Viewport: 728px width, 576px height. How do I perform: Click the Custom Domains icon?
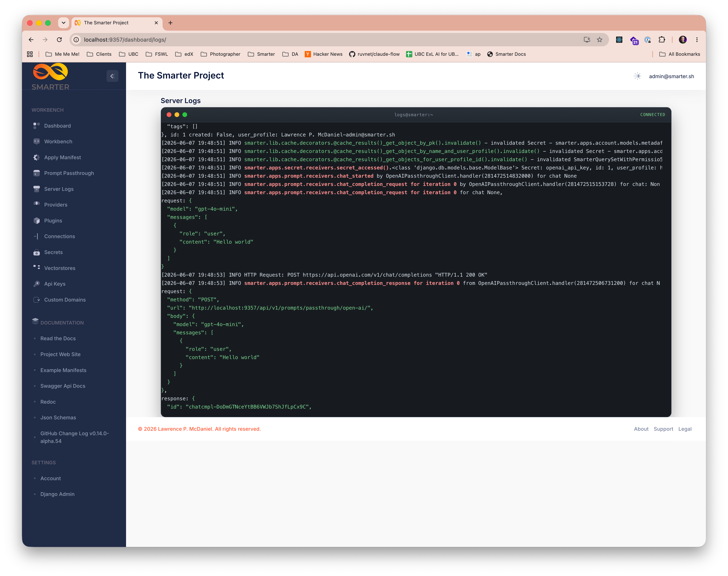click(36, 300)
